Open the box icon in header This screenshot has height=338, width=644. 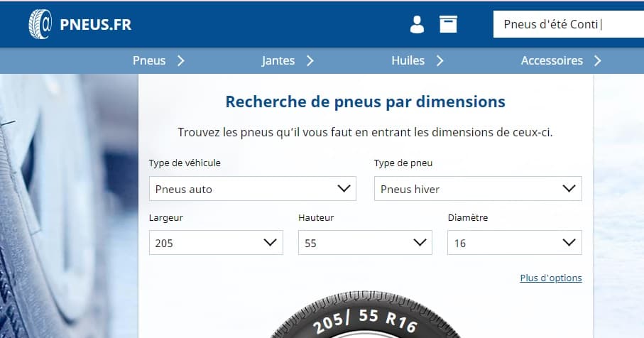[448, 24]
